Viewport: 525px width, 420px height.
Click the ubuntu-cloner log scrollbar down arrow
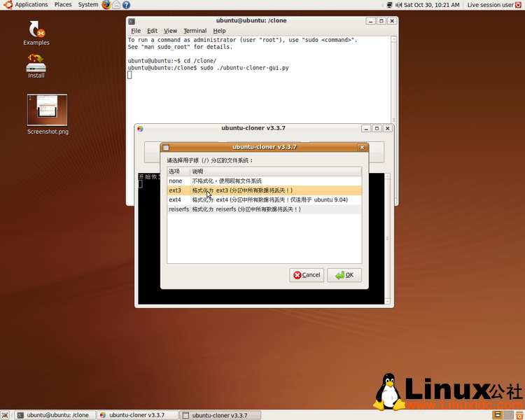[x=387, y=301]
